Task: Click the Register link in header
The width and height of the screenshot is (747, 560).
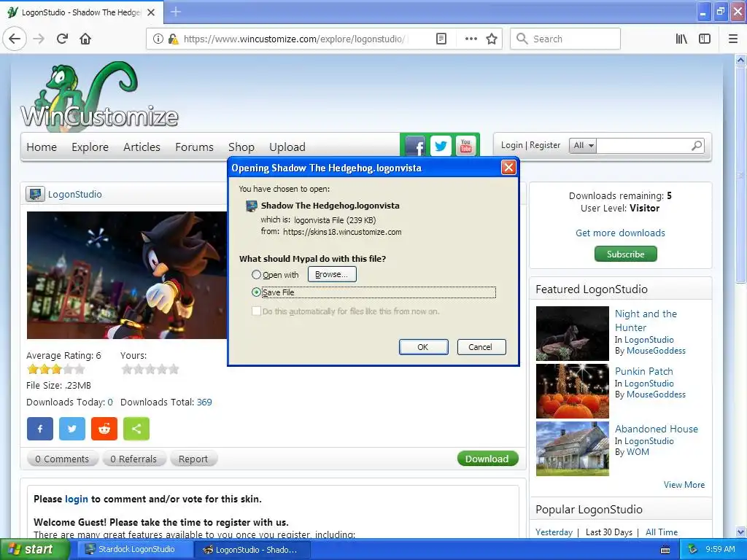Action: click(x=545, y=145)
